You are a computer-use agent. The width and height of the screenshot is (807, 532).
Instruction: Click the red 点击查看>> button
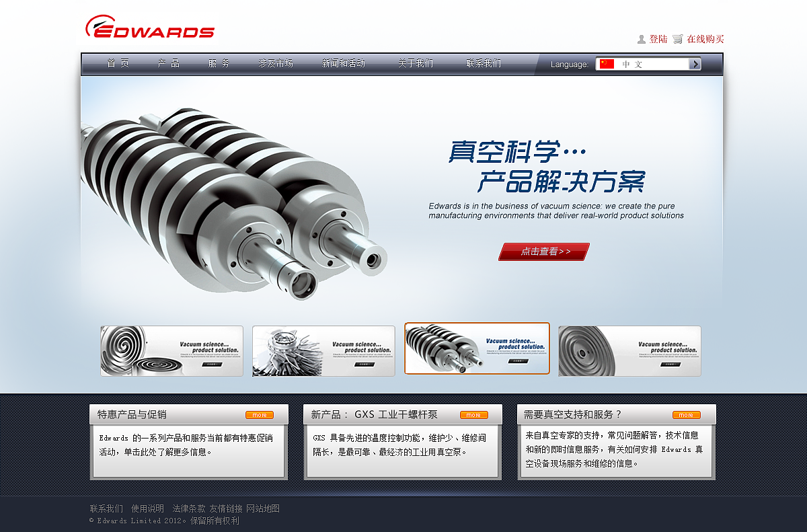point(544,252)
